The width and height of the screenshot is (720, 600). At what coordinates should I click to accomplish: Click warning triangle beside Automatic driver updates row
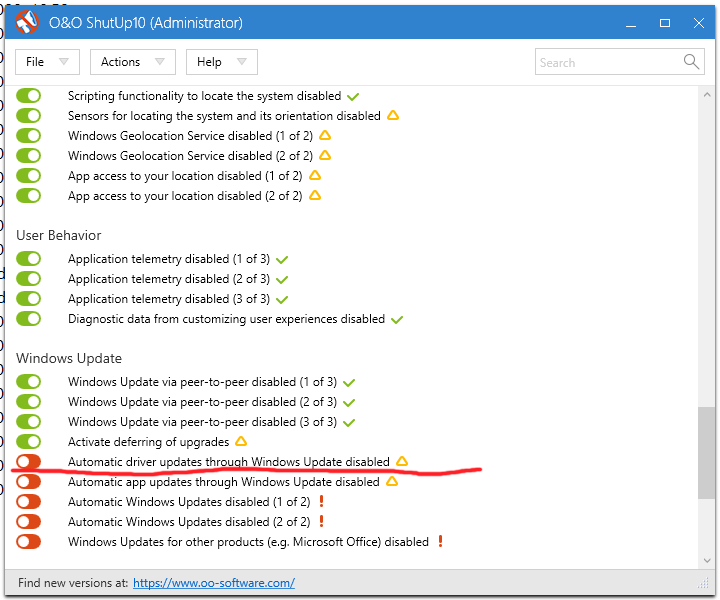402,461
